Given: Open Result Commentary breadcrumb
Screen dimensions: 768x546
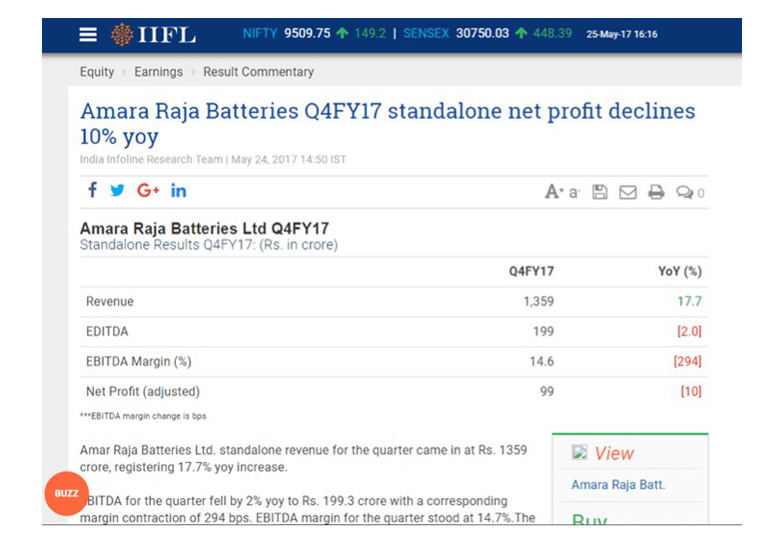Looking at the screenshot, I should [259, 72].
